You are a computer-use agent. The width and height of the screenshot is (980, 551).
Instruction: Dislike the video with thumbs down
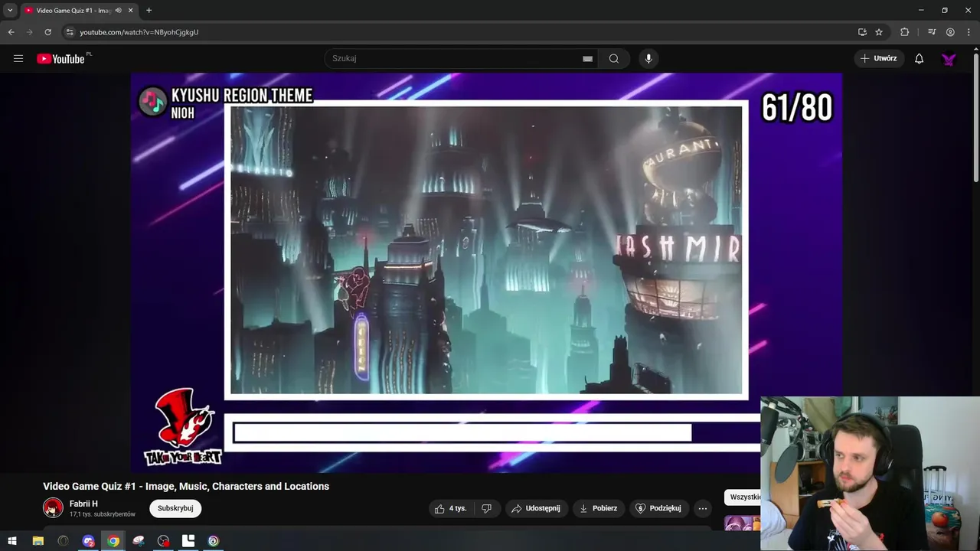point(486,508)
